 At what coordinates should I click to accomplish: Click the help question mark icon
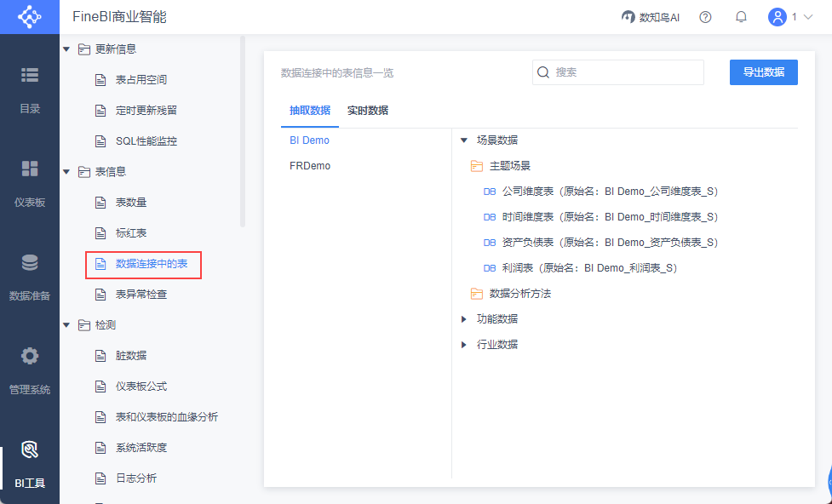(x=705, y=17)
